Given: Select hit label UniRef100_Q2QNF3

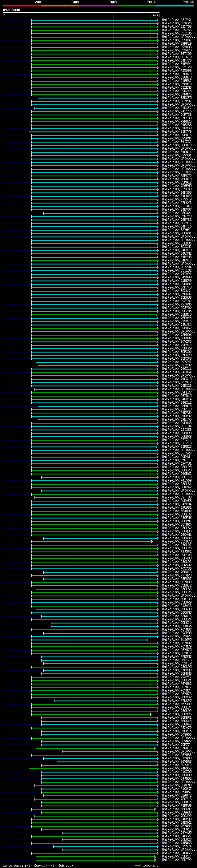Looking at the screenshot, I should 176,78.
